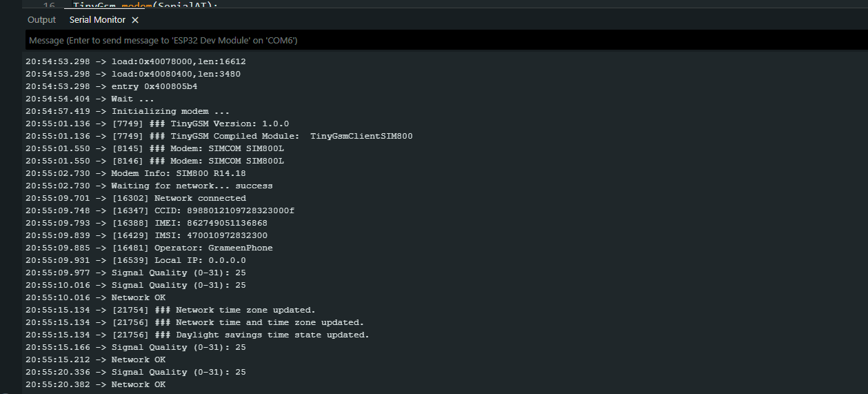Click the 'TinyGSM Version: 1.0.0' log line
The image size is (868, 394).
[232, 124]
